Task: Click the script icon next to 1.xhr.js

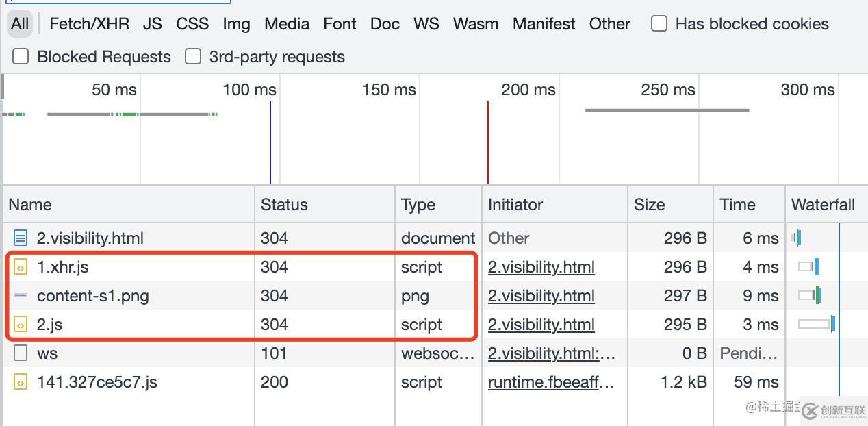Action: pos(21,267)
